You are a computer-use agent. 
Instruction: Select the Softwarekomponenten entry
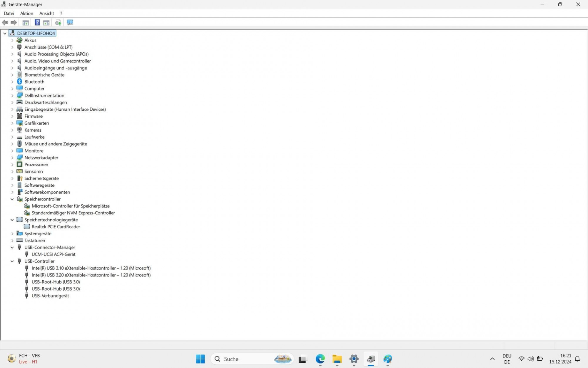tap(47, 192)
